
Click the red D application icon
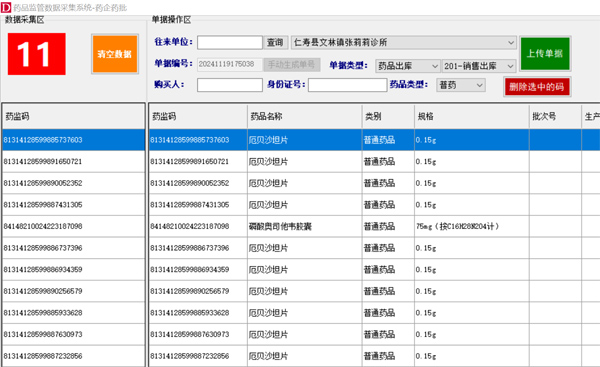coord(6,7)
